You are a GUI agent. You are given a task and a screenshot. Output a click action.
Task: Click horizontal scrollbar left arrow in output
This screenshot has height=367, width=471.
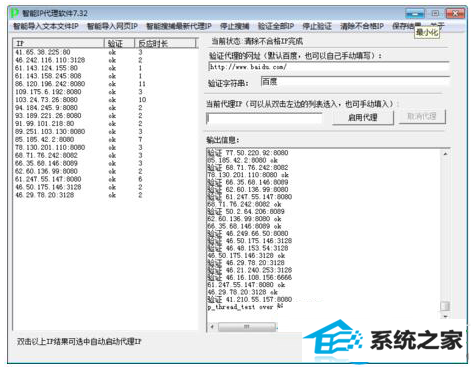click(x=212, y=326)
